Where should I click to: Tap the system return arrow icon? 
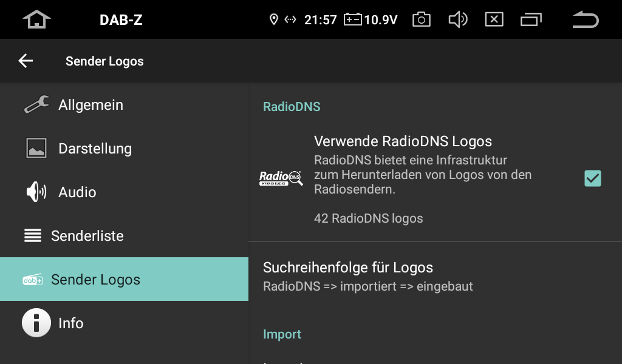[586, 19]
